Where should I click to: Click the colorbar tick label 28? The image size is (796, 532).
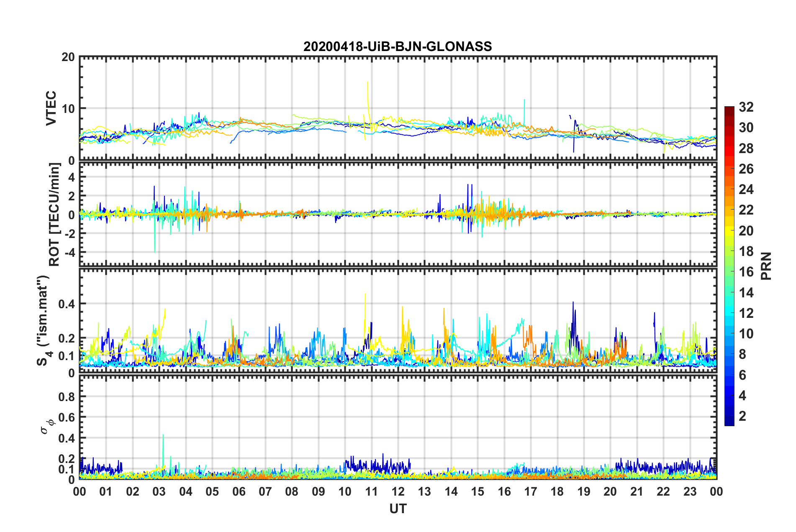746,148
